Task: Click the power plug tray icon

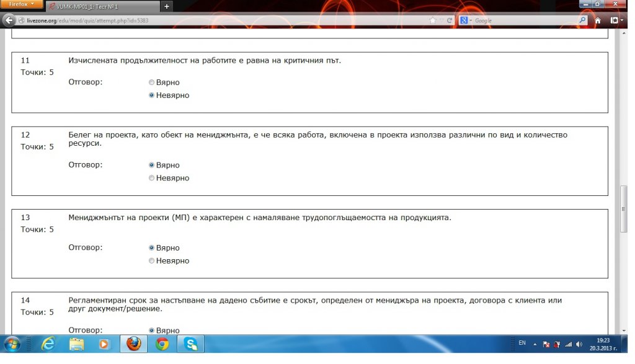Action: (x=557, y=344)
